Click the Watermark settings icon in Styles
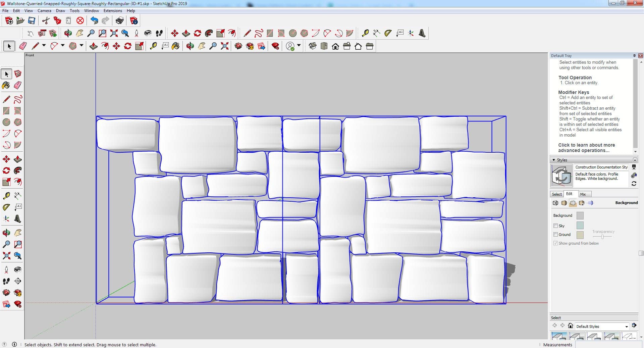Viewport: 644px width, 348px height. coord(581,203)
